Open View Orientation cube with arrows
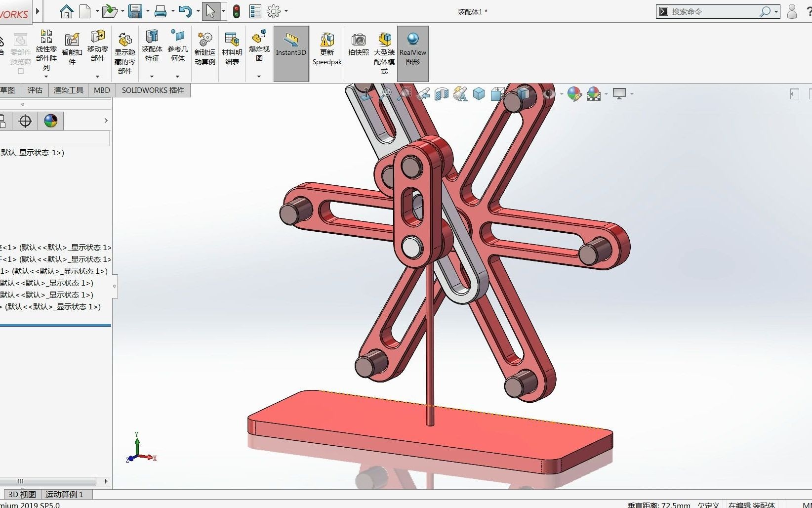The image size is (812, 508). tap(498, 93)
